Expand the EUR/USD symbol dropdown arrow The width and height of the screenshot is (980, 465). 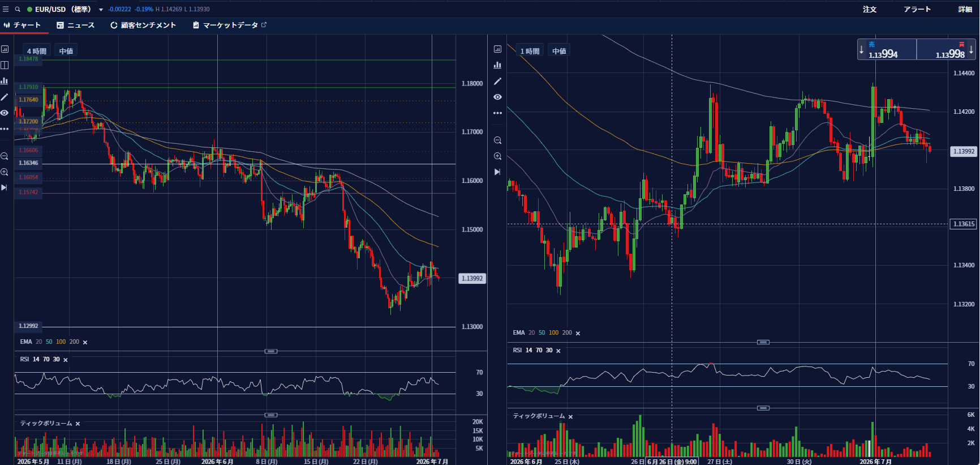click(x=101, y=10)
